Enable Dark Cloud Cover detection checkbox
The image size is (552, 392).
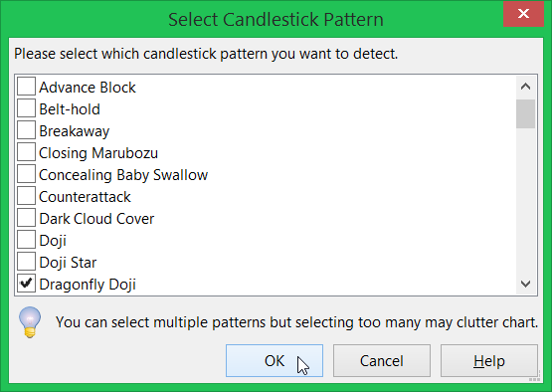(26, 218)
